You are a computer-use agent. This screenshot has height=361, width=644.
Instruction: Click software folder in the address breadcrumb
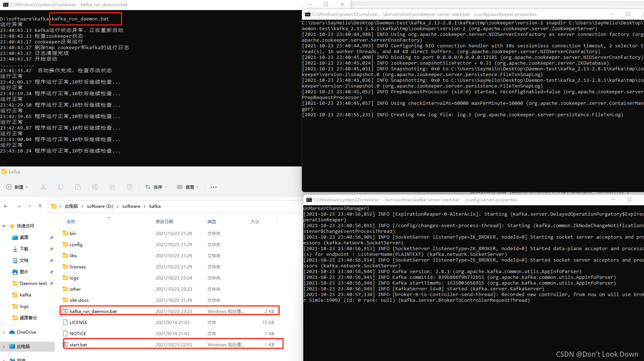click(131, 206)
